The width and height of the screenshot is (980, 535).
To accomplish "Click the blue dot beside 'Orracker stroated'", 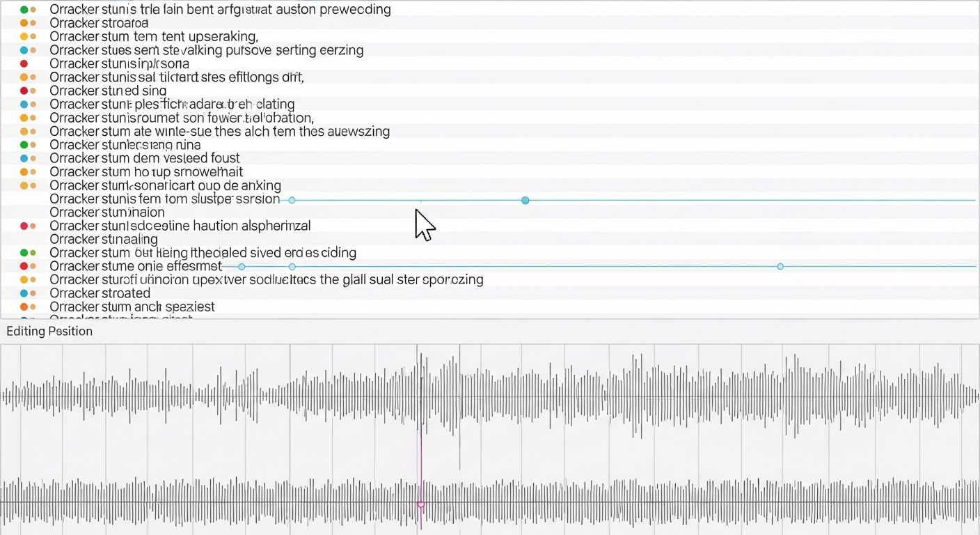I will (x=24, y=293).
